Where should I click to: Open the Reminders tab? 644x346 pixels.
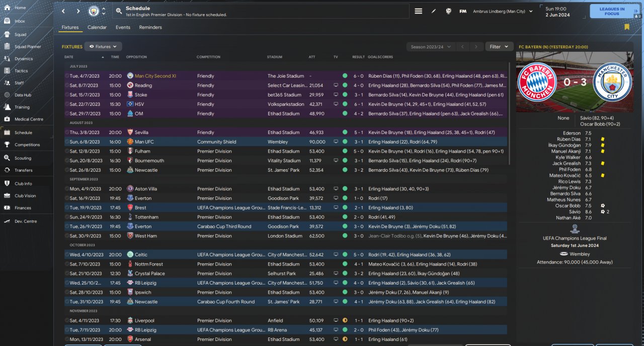(150, 28)
